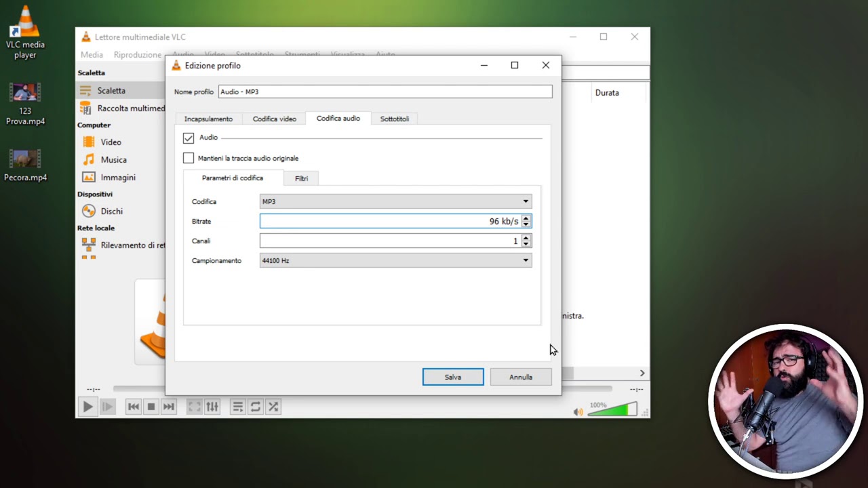This screenshot has height=488, width=868.
Task: Switch to the Incapsulamento tab
Action: (x=208, y=119)
